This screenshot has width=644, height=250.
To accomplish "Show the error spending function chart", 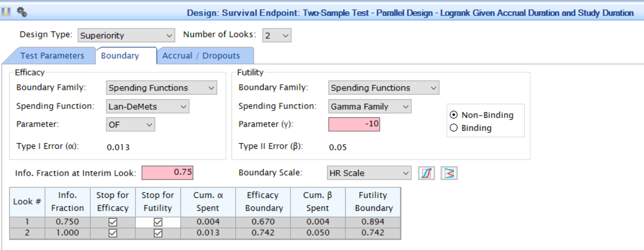I will pos(426,173).
